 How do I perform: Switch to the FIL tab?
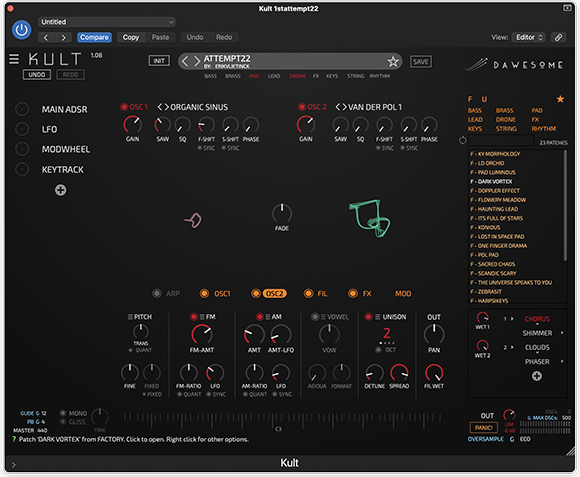pyautogui.click(x=322, y=293)
